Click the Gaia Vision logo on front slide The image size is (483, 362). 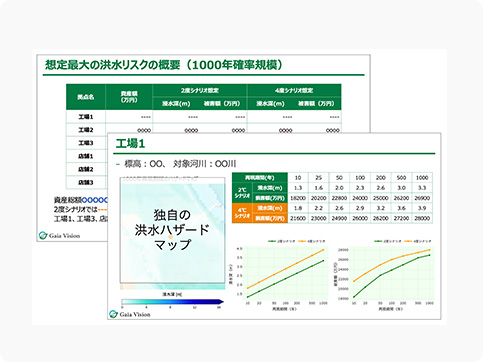coord(130,314)
